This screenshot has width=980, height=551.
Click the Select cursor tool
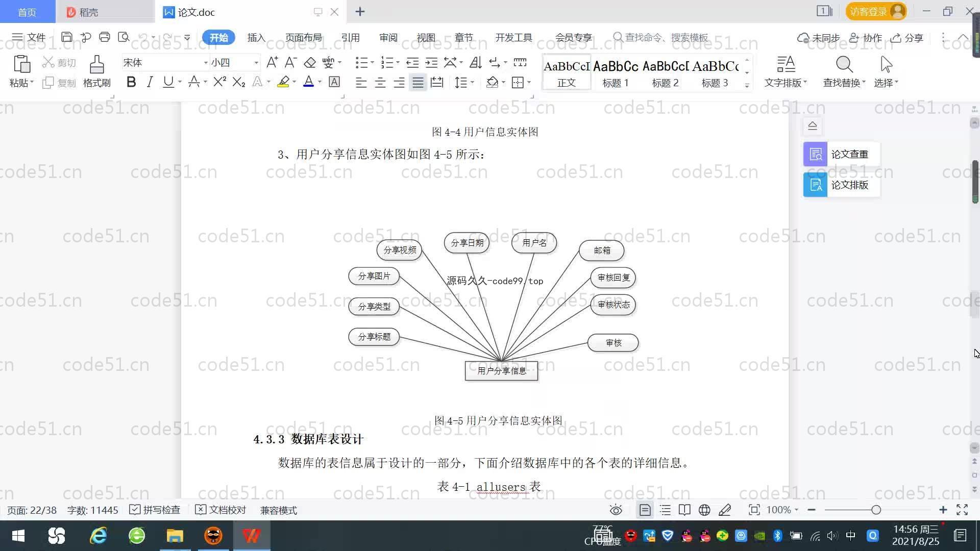pos(886,65)
